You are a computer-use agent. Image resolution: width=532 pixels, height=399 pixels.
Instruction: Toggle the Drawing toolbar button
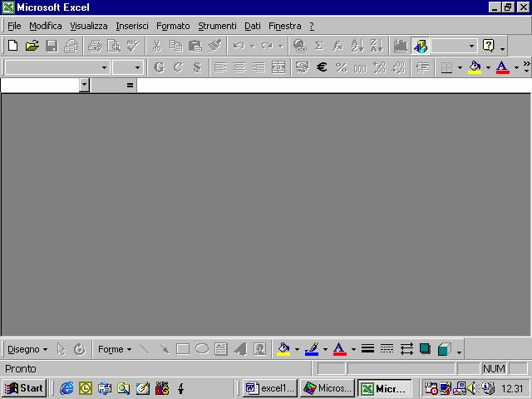pyautogui.click(x=420, y=46)
